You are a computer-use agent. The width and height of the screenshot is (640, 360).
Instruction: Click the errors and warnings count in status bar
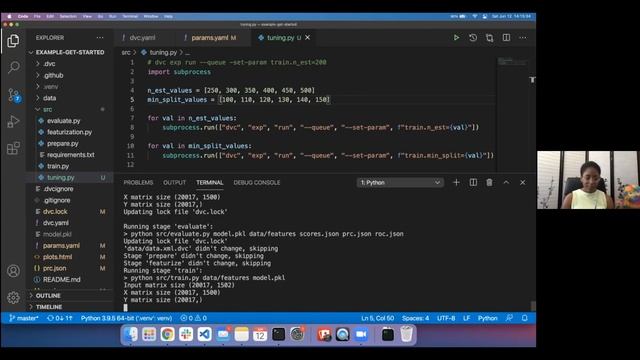click(194, 318)
